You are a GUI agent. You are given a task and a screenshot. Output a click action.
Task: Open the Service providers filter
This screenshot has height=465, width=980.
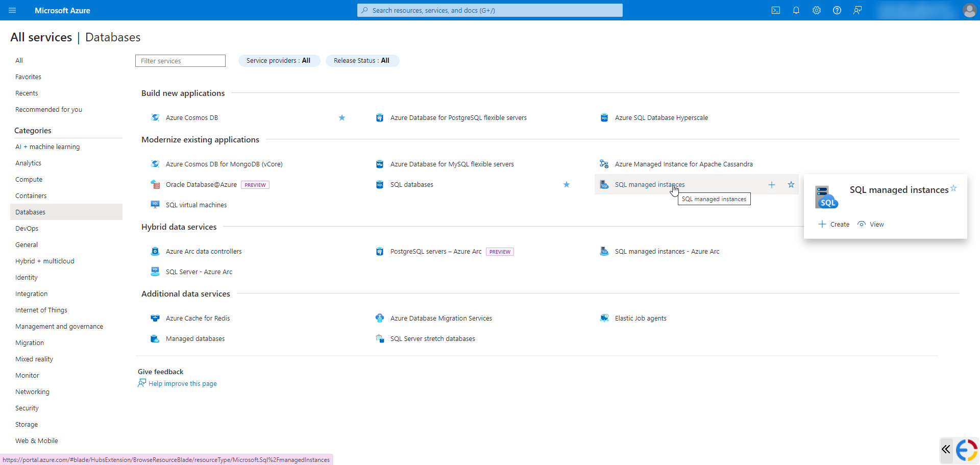tap(279, 60)
